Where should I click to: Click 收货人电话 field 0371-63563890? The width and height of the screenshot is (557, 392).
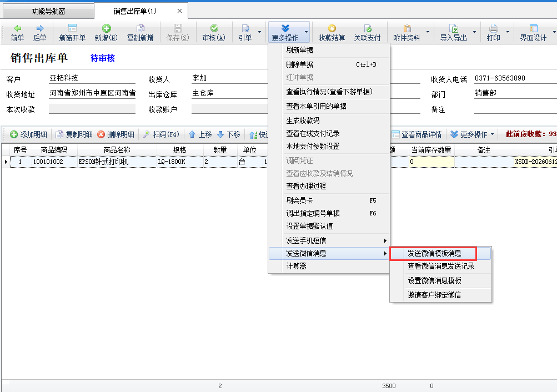[x=515, y=78]
